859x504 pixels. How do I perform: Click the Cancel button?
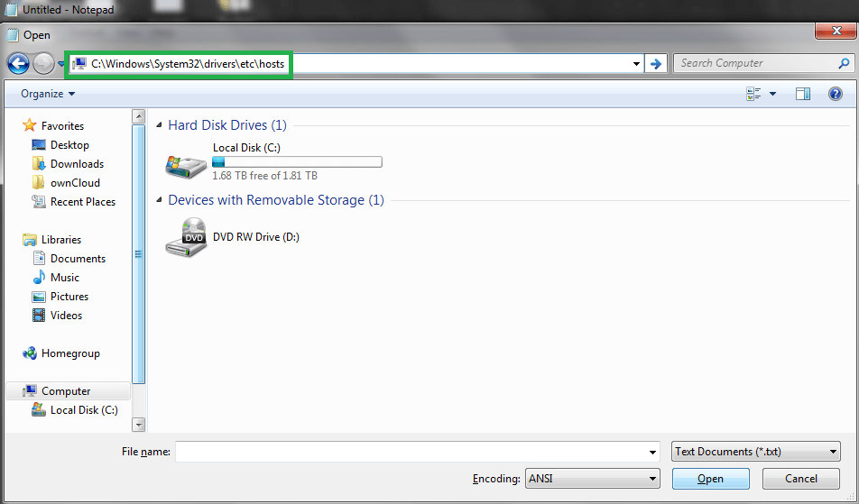801,479
